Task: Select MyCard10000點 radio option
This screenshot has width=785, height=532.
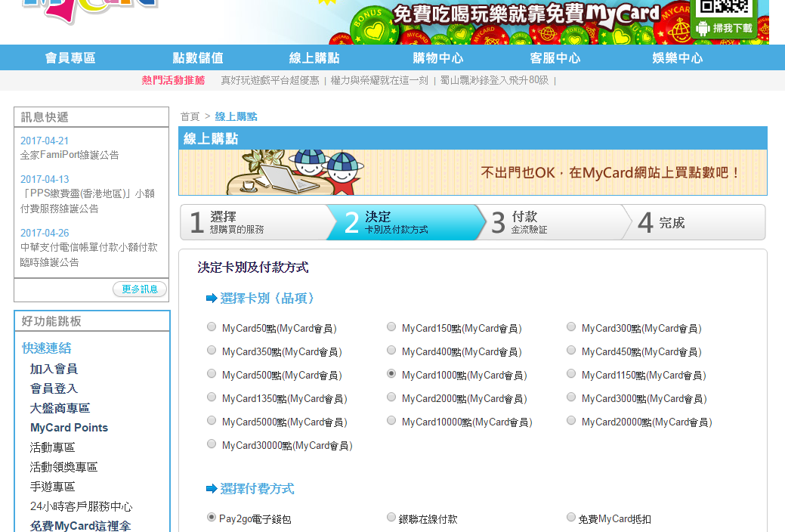Action: coord(391,421)
